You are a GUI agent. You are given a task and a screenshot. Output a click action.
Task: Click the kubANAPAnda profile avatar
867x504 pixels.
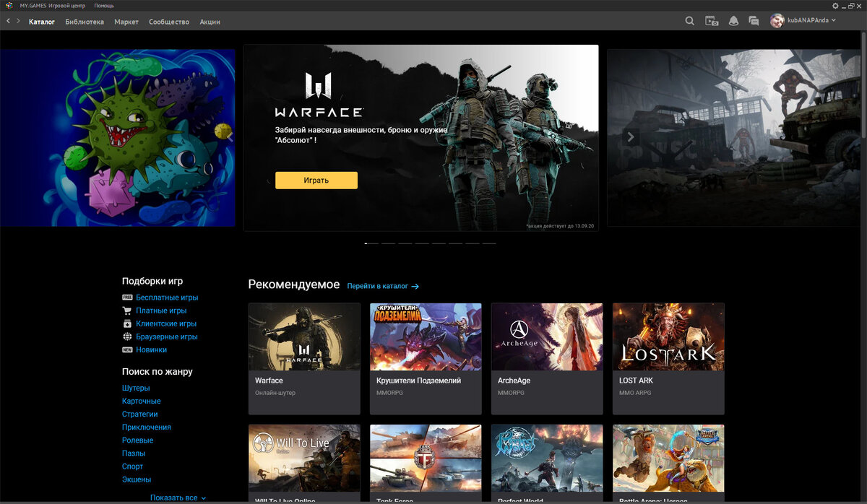tap(777, 21)
